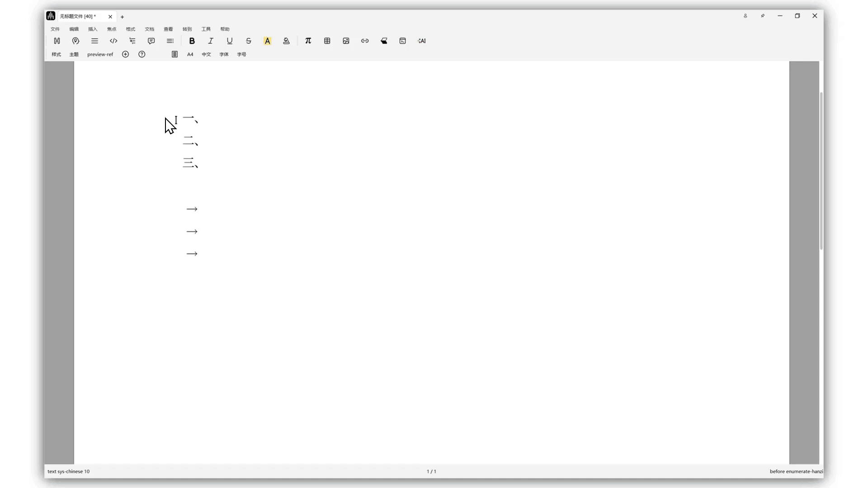Click the 样式 style button
Image resolution: width=868 pixels, height=488 pixels.
[56, 54]
